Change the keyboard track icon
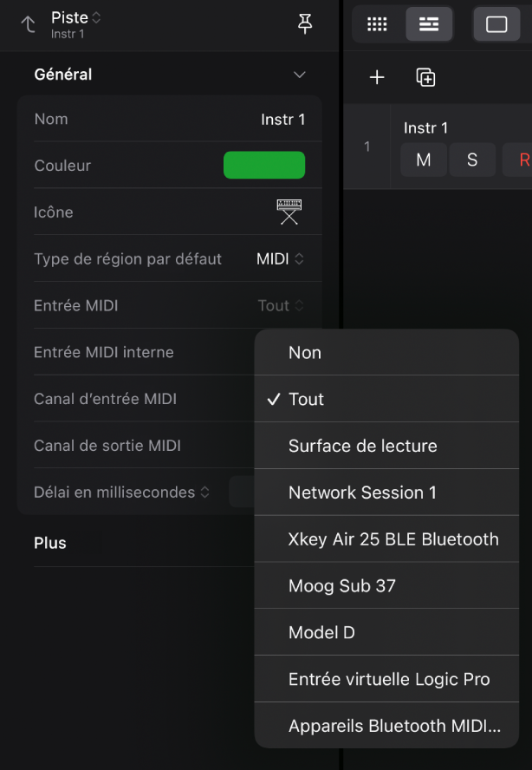532x770 pixels. (289, 212)
